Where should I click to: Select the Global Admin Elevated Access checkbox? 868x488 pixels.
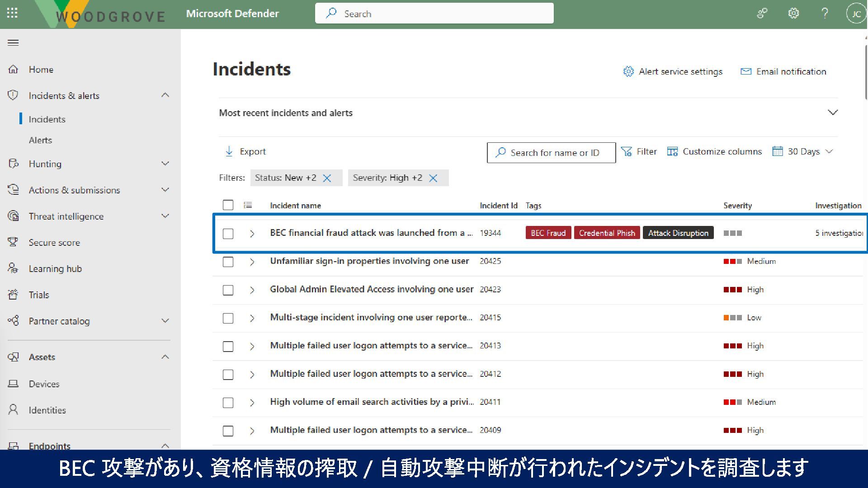[228, 290]
